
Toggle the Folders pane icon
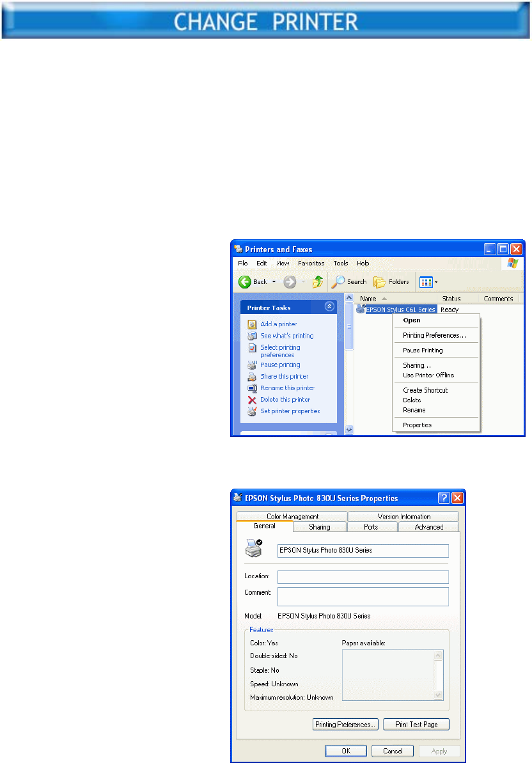click(379, 282)
